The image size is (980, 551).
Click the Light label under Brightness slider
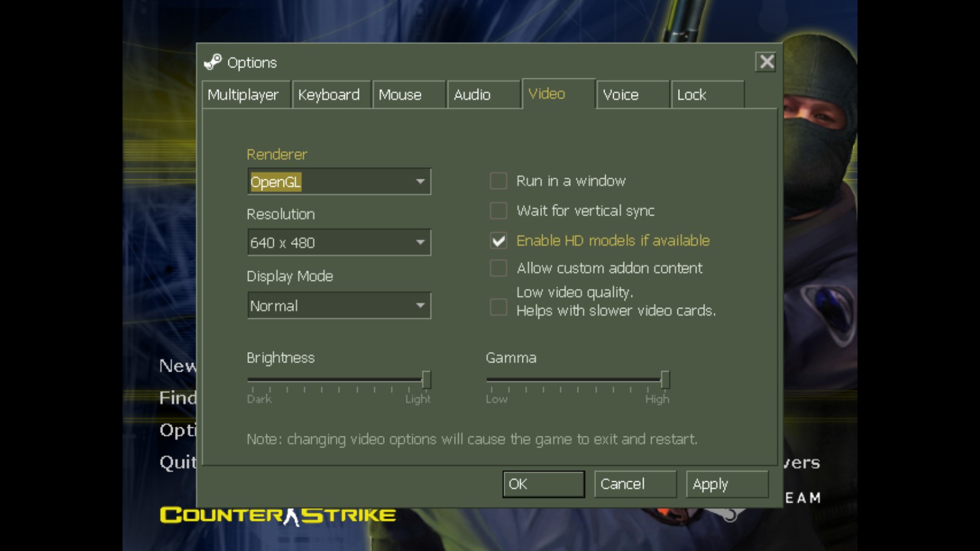418,399
